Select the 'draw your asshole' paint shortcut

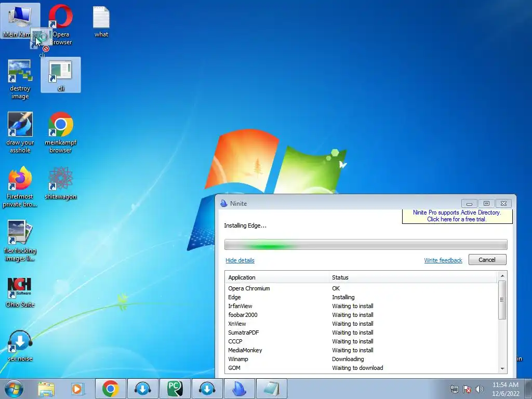click(x=20, y=132)
